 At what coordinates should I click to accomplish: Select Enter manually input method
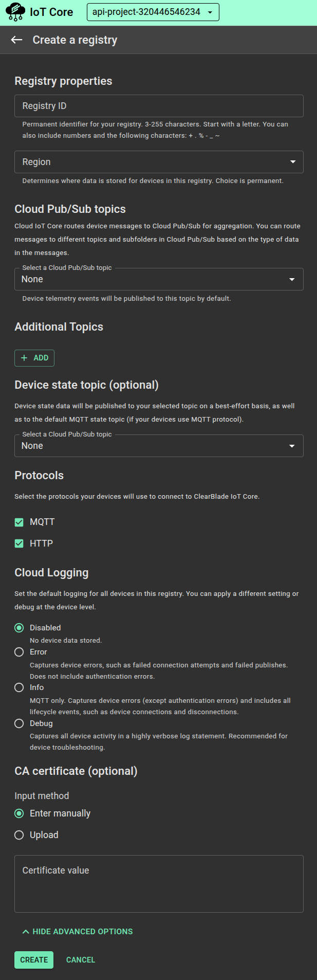(20, 813)
